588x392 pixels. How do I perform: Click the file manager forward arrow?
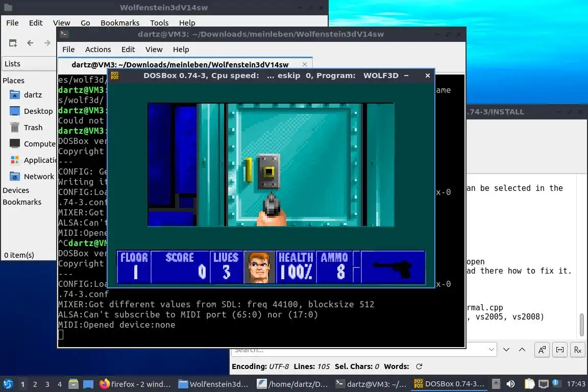point(47,43)
